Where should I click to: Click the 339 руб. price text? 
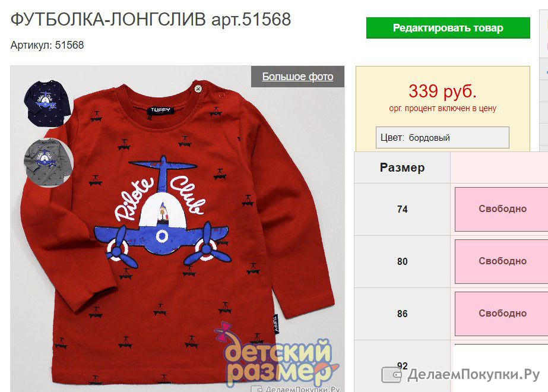coord(442,91)
